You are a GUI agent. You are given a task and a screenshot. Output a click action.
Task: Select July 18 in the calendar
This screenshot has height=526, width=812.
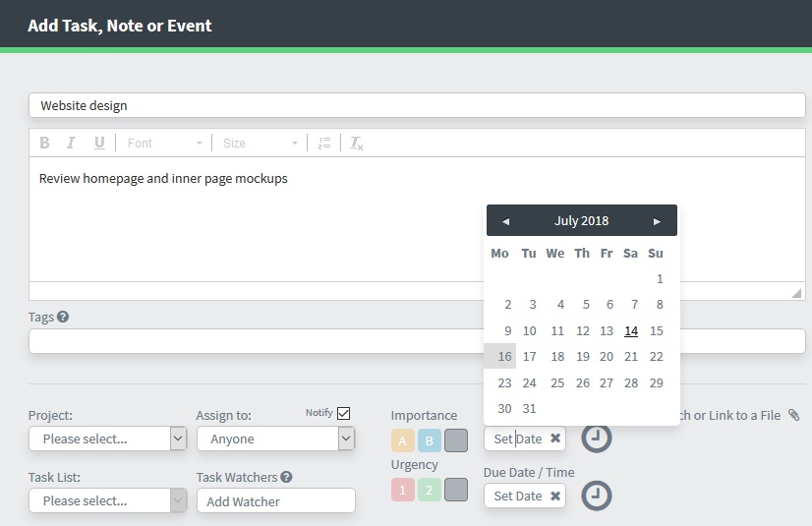click(x=557, y=356)
